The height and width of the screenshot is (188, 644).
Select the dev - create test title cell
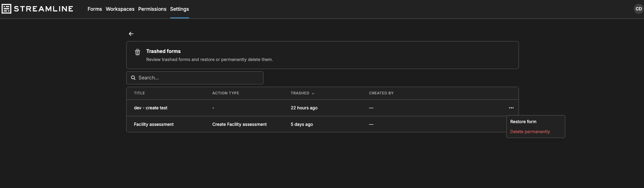151,108
